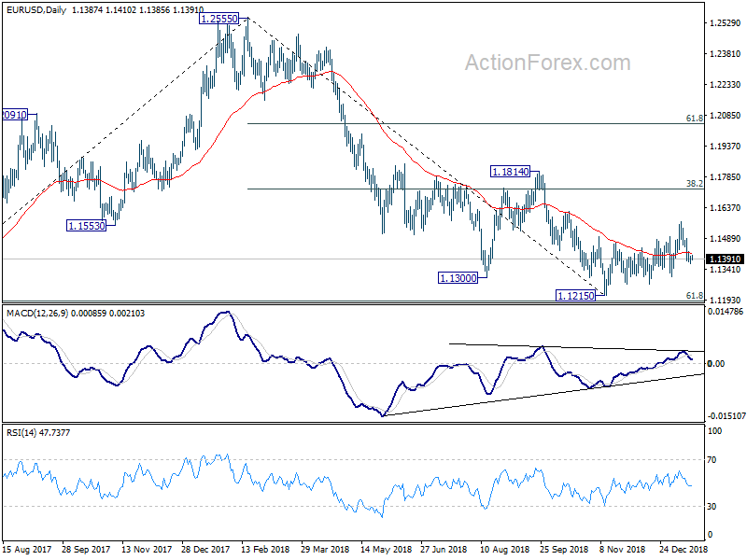Select the upper 61.8 Fibonacci level line label
Viewport: 747px width, 560px height.
click(694, 119)
